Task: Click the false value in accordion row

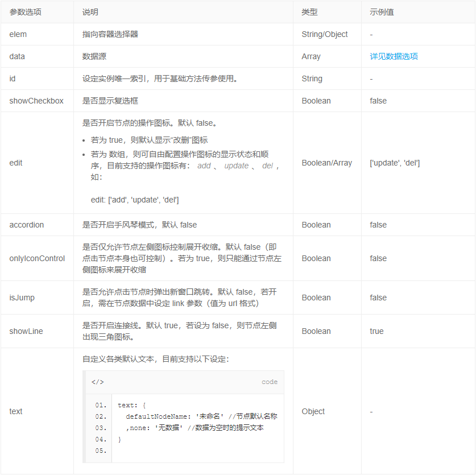Action: click(378, 225)
